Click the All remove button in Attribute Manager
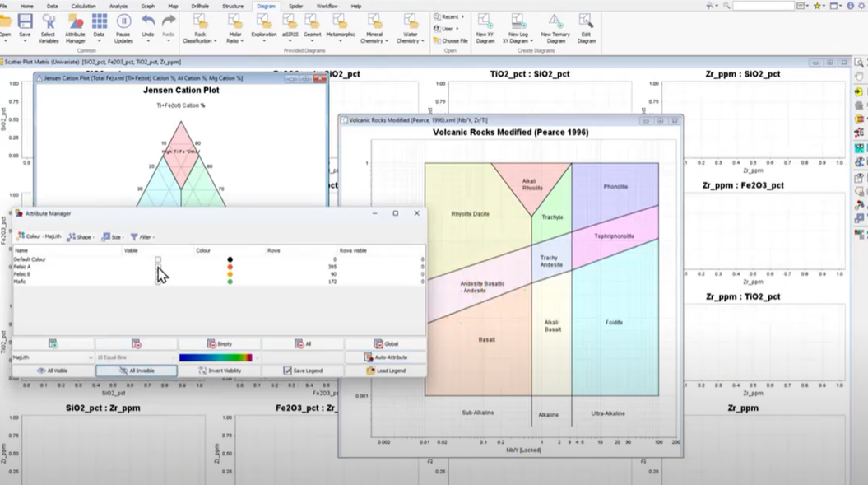Viewport: 868px width, 485px height. pos(303,344)
